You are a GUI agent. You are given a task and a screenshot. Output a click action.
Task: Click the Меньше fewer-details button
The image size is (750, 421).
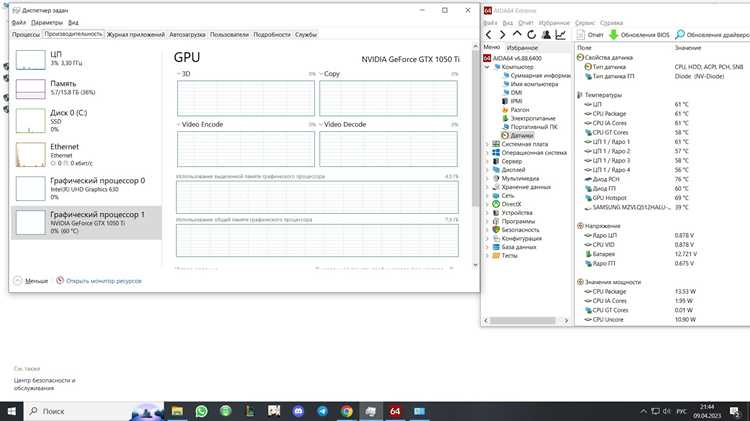click(x=31, y=281)
